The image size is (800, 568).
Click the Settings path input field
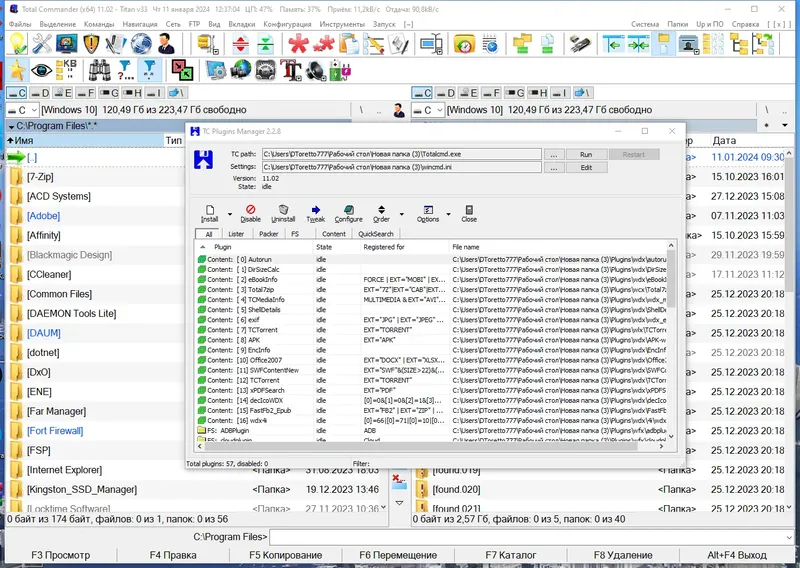pos(402,167)
